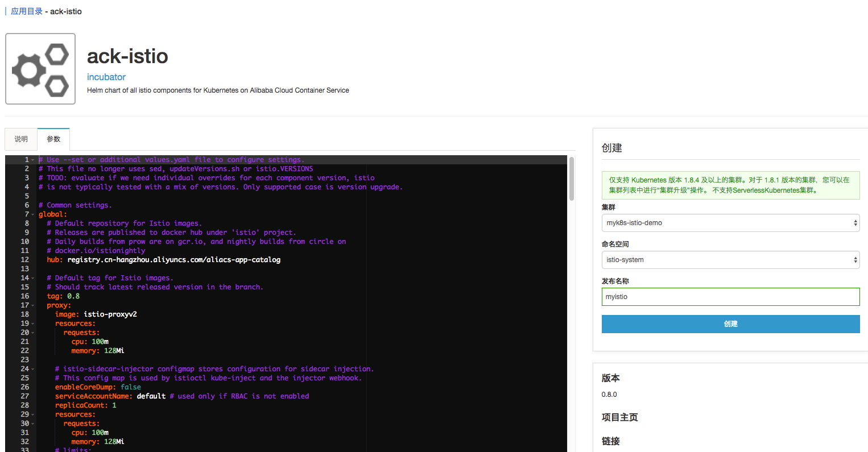
Task: Click the enableCoreDump: false line
Action: click(x=98, y=387)
